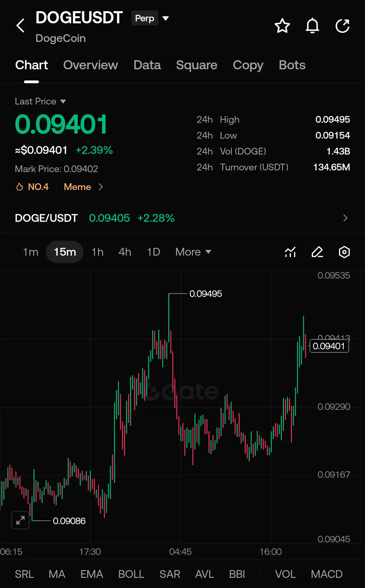Viewport: 365px width, 588px height.
Task: Open the Square tab
Action: [x=197, y=65]
